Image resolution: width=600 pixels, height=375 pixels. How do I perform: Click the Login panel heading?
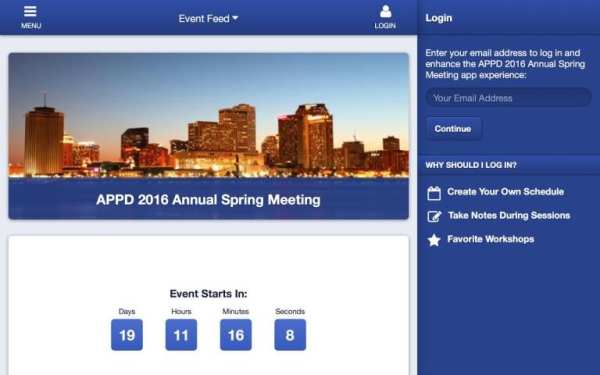tap(439, 18)
